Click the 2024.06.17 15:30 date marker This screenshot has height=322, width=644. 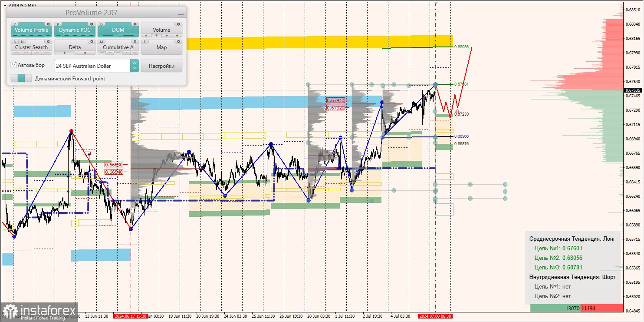click(x=130, y=316)
